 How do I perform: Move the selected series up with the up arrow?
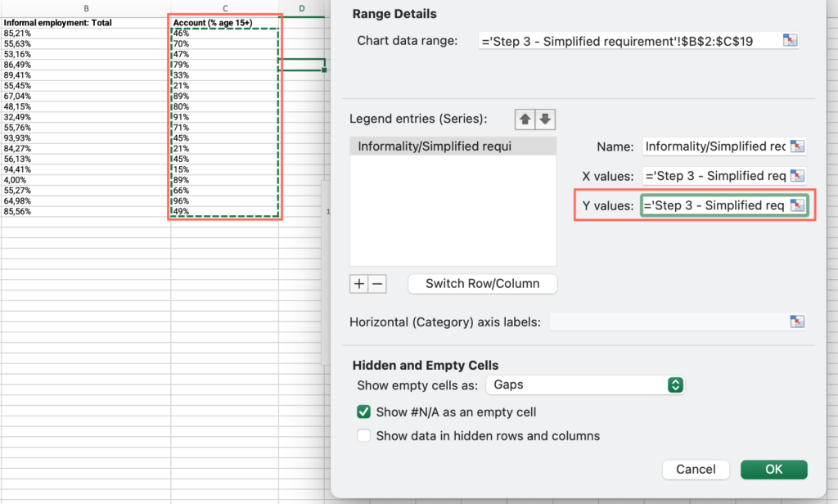click(525, 119)
